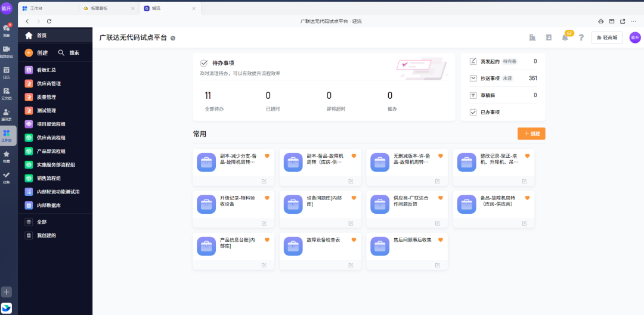Click the organization building icon in header
Screen dimensions: 644x315
532,38
